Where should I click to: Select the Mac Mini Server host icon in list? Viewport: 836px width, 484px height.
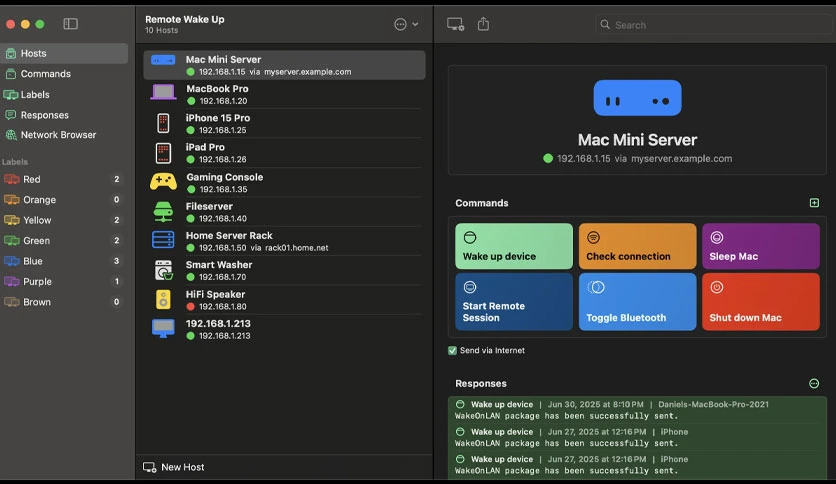[163, 60]
